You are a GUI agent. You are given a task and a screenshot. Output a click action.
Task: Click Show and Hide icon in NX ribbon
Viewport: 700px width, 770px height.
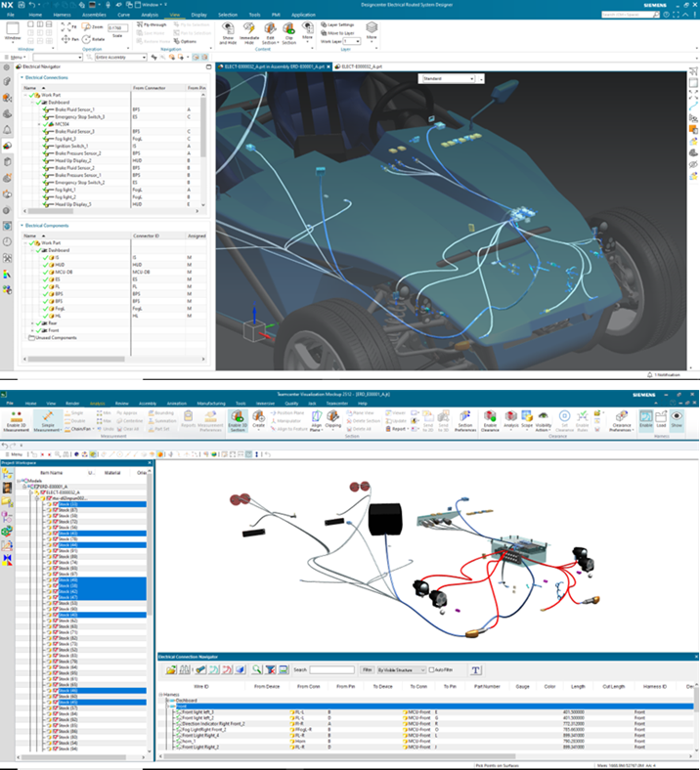click(x=228, y=33)
